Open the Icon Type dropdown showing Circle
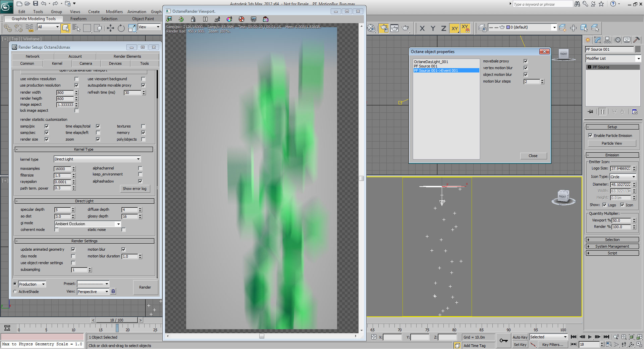Image resolution: width=644 pixels, height=349 pixels. click(x=623, y=177)
